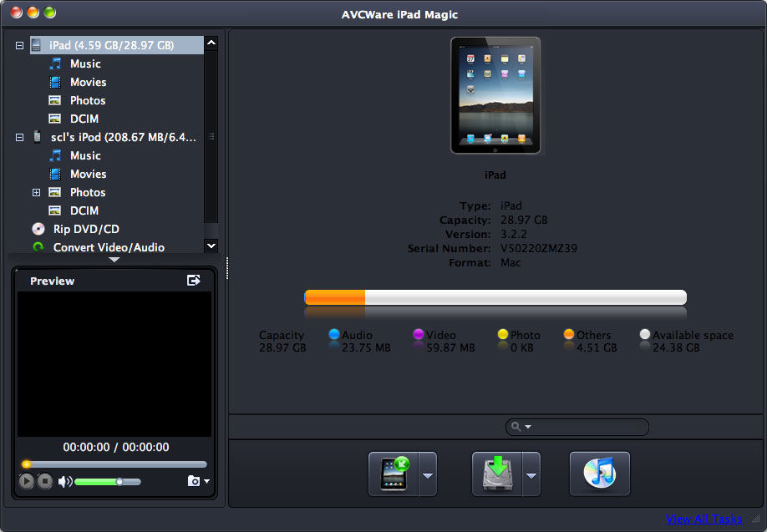Click the purple Video legend dot
This screenshot has height=532, width=767.
pos(419,334)
